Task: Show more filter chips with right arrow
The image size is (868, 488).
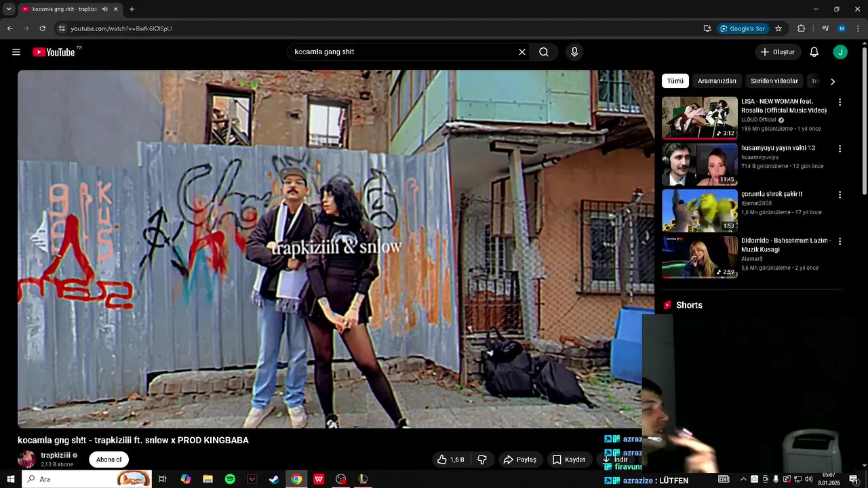Action: (833, 81)
